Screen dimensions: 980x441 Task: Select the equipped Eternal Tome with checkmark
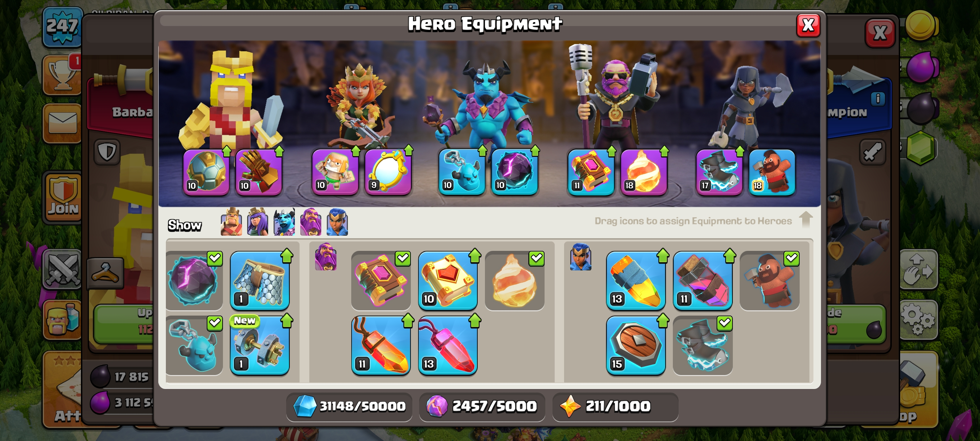[381, 281]
